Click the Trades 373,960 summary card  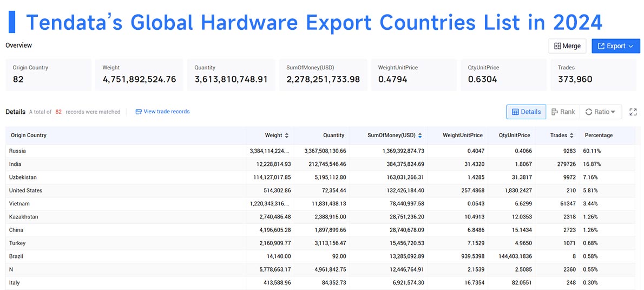594,75
